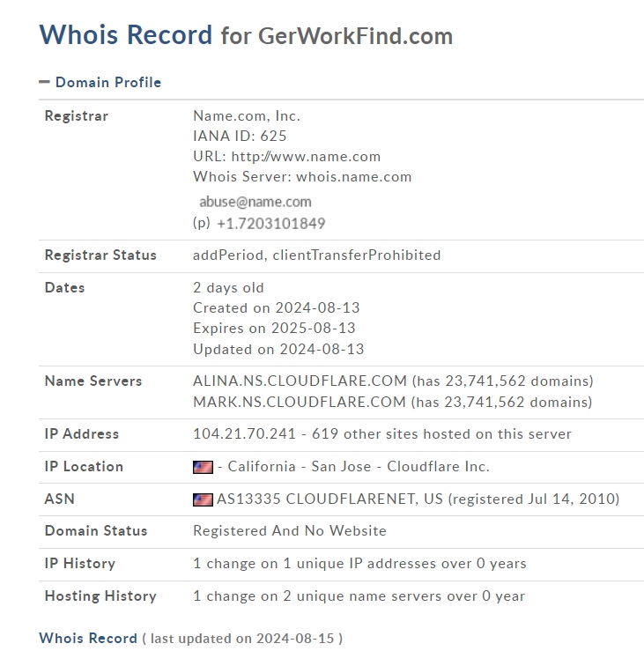The height and width of the screenshot is (651, 644).
Task: Click ALINA.NS.CLOUDFLARE.COM name server
Action: [x=300, y=381]
